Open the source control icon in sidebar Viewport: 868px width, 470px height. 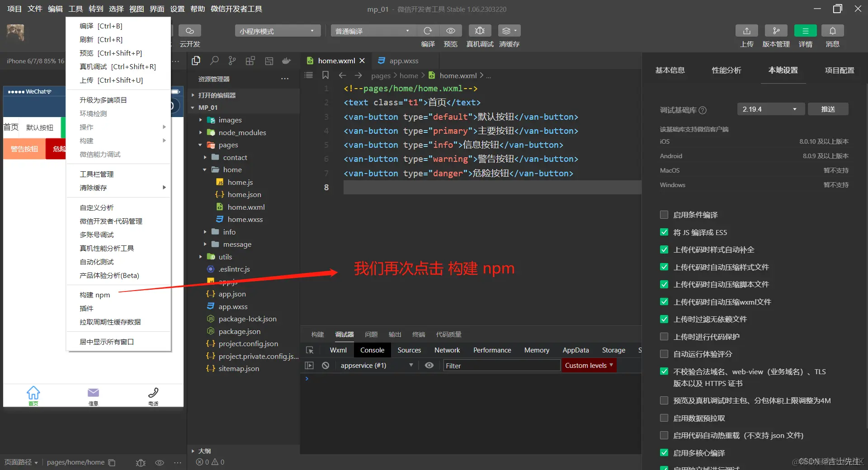232,61
